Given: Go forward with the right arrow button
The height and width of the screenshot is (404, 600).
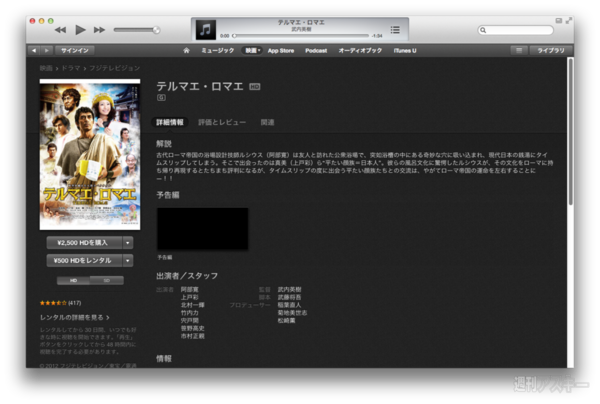Looking at the screenshot, I should tap(46, 50).
